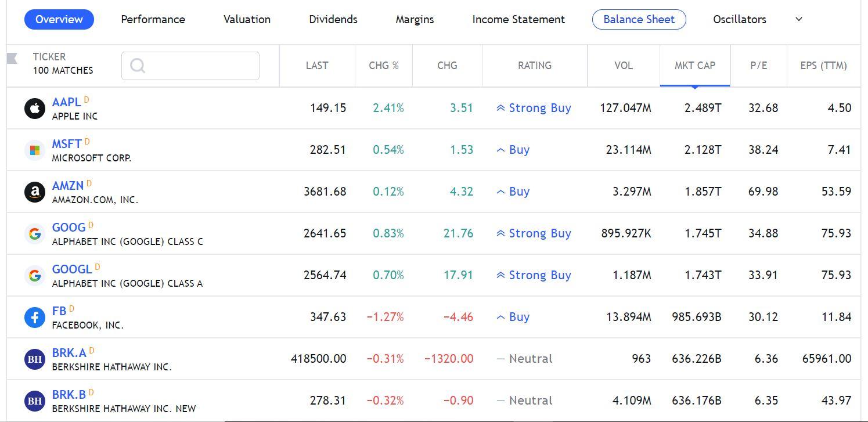
Task: Focus the ticker search field
Action: coord(190,66)
